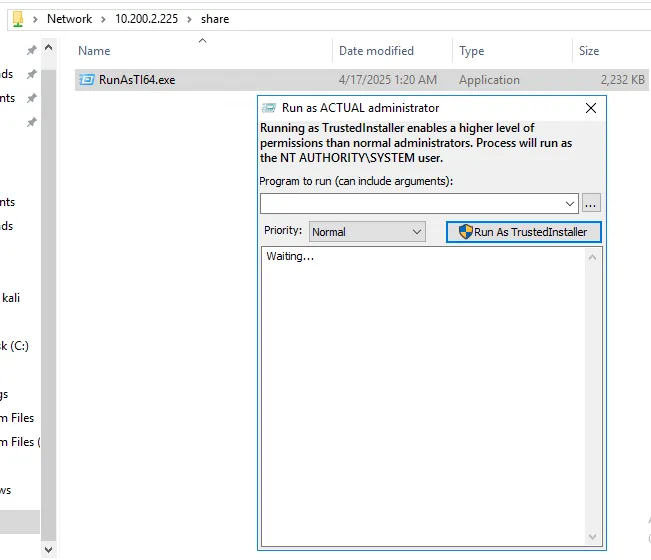Click the network location icon in address bar

coord(18,18)
